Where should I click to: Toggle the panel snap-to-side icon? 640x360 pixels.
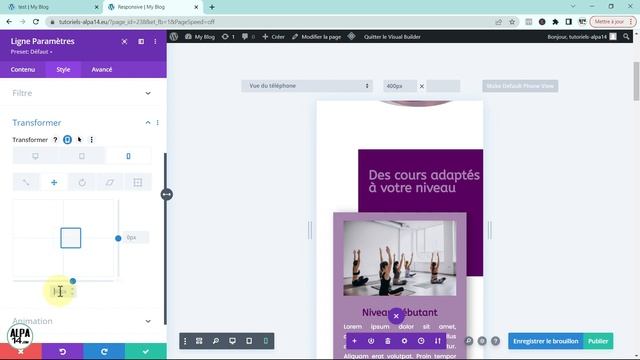coord(141,41)
